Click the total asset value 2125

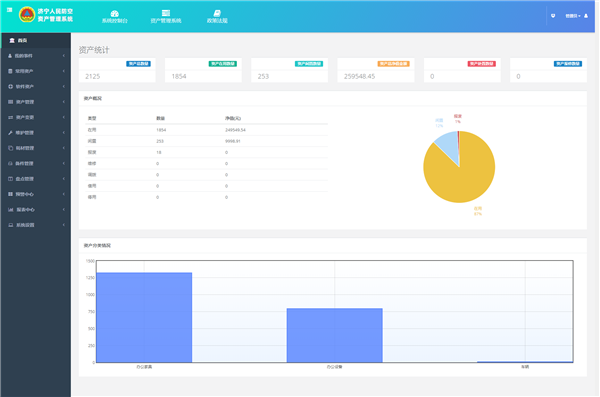pyautogui.click(x=93, y=76)
